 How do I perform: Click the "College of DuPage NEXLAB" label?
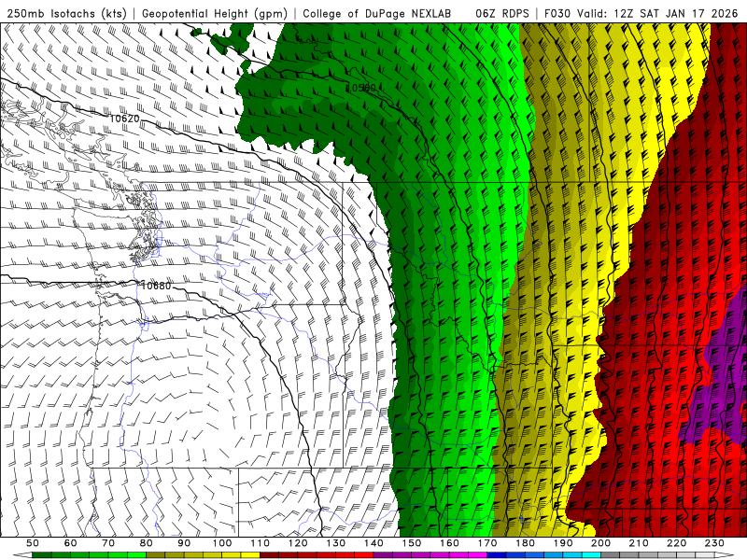point(377,14)
